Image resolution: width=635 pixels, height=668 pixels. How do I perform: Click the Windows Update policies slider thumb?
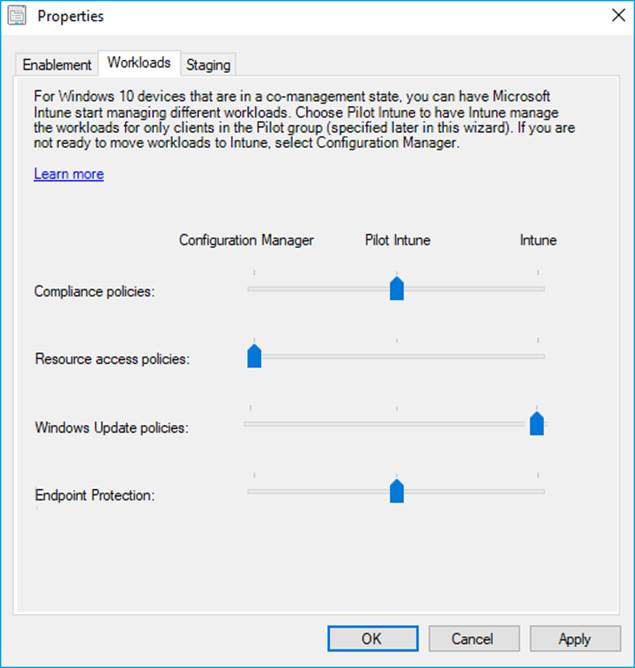537,424
